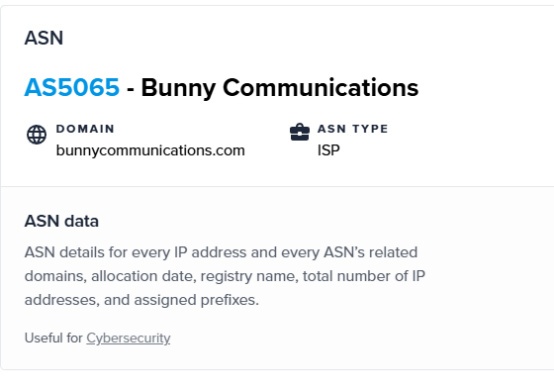Click the 'Useful for' label text
This screenshot has width=554, height=388.
[53, 338]
